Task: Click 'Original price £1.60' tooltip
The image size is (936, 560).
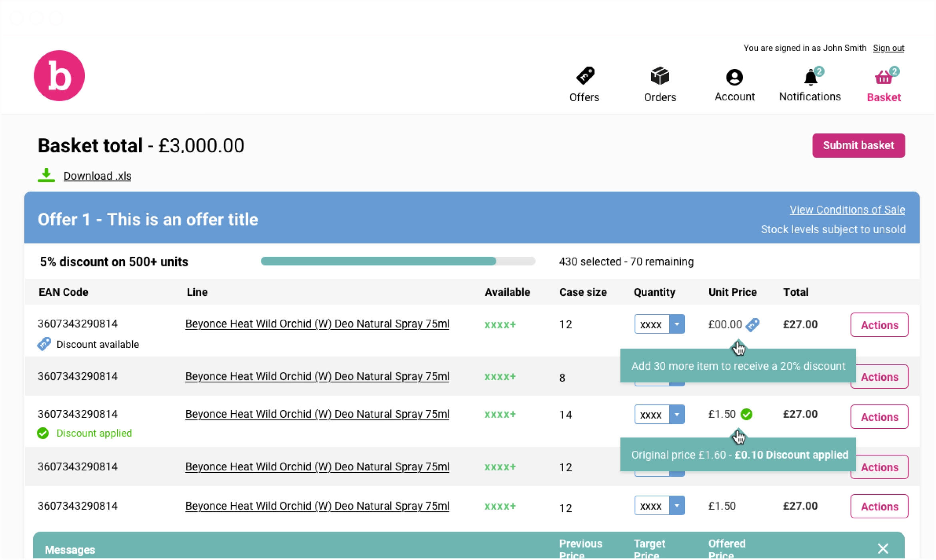Action: tap(738, 455)
